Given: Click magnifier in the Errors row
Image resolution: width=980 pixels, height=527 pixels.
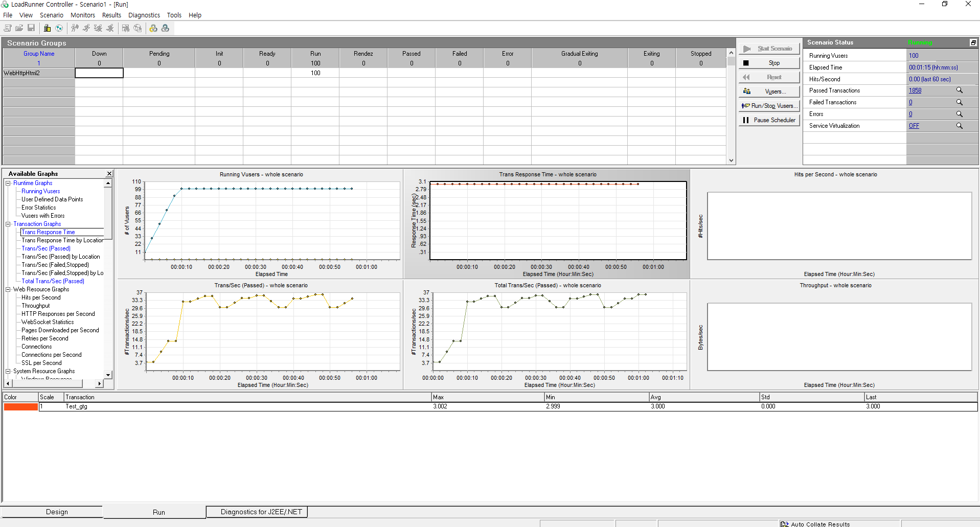Looking at the screenshot, I should [x=960, y=114].
